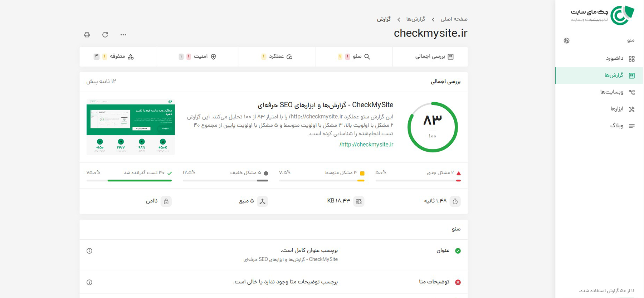Image resolution: width=644 pixels, height=298 pixels.
Task: Click the website screenshot thumbnail
Action: (131, 127)
